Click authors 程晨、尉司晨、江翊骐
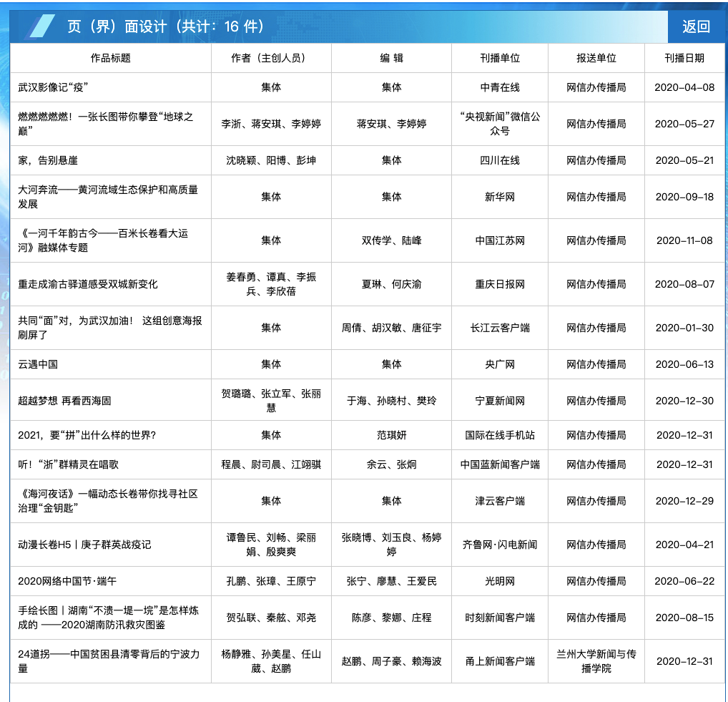The image size is (728, 702). pyautogui.click(x=271, y=464)
